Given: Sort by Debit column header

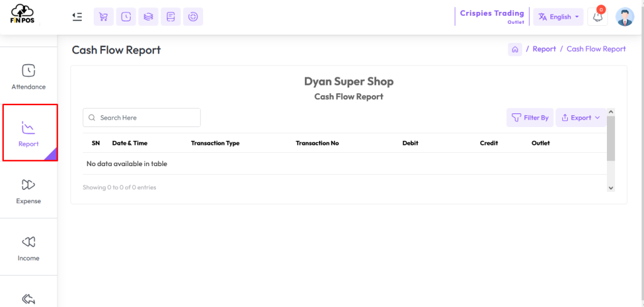Looking at the screenshot, I should (x=410, y=143).
